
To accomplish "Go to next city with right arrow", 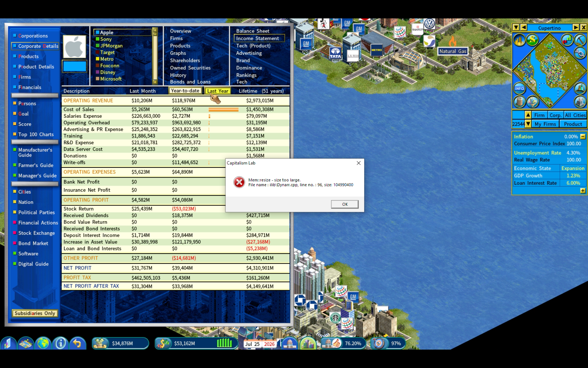I will [x=576, y=28].
